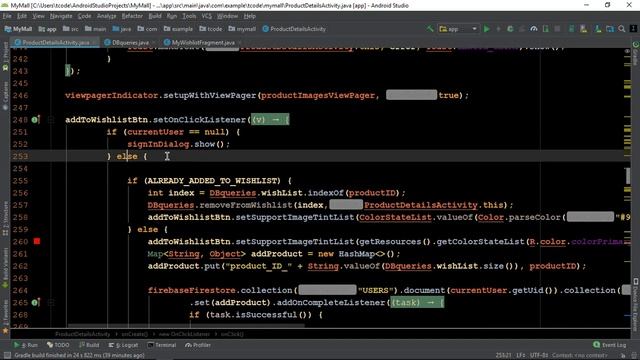Click the gutter override icon on line 265
The width and height of the screenshot is (640, 360).
point(36,302)
